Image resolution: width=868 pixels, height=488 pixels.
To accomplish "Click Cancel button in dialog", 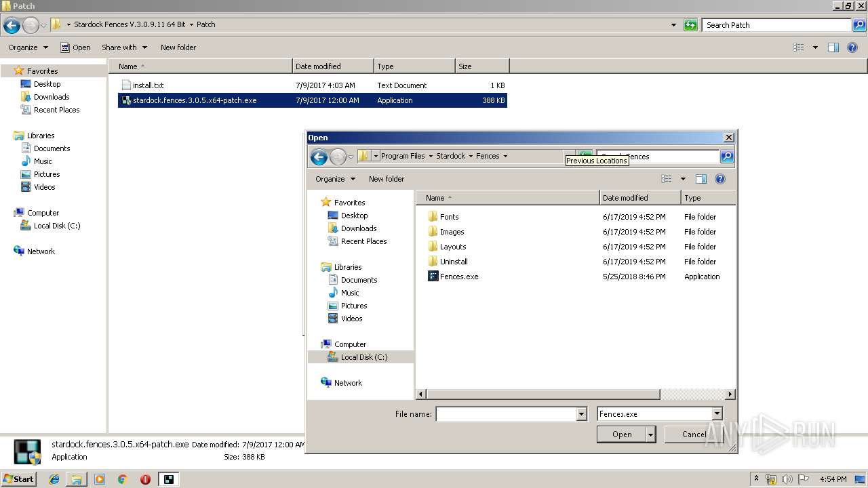I will coord(694,435).
